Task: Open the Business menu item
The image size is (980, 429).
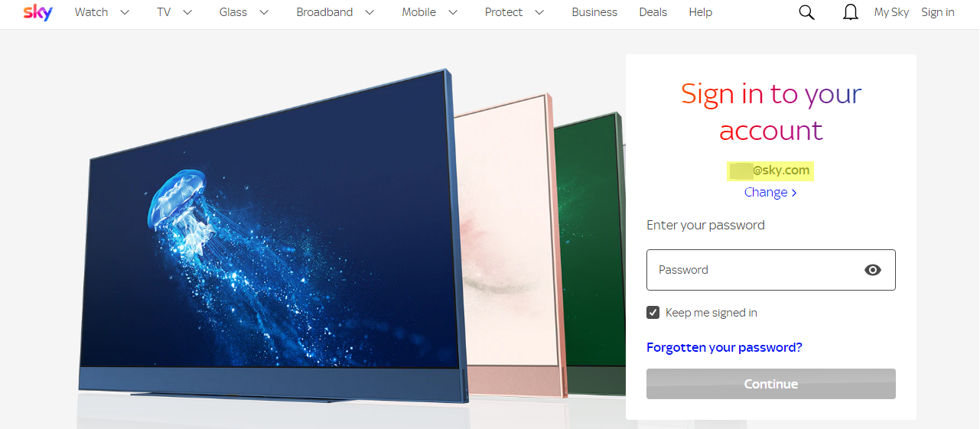Action: pyautogui.click(x=594, y=12)
